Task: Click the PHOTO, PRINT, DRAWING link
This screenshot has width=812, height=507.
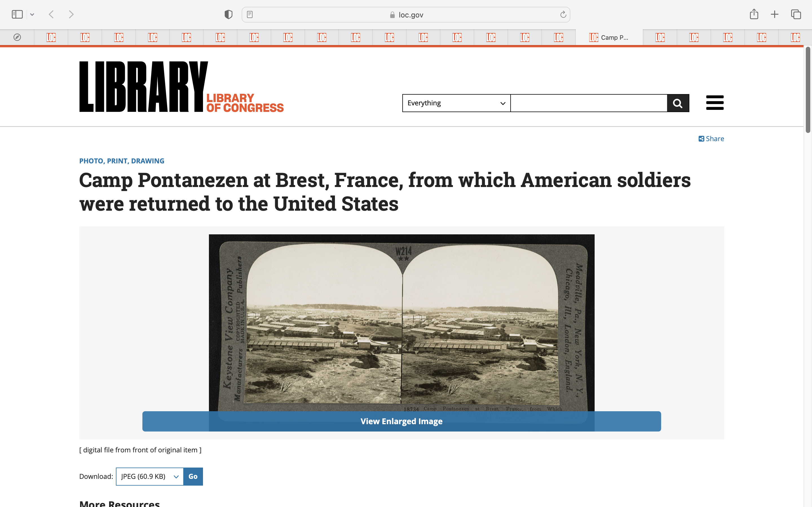Action: click(x=122, y=161)
